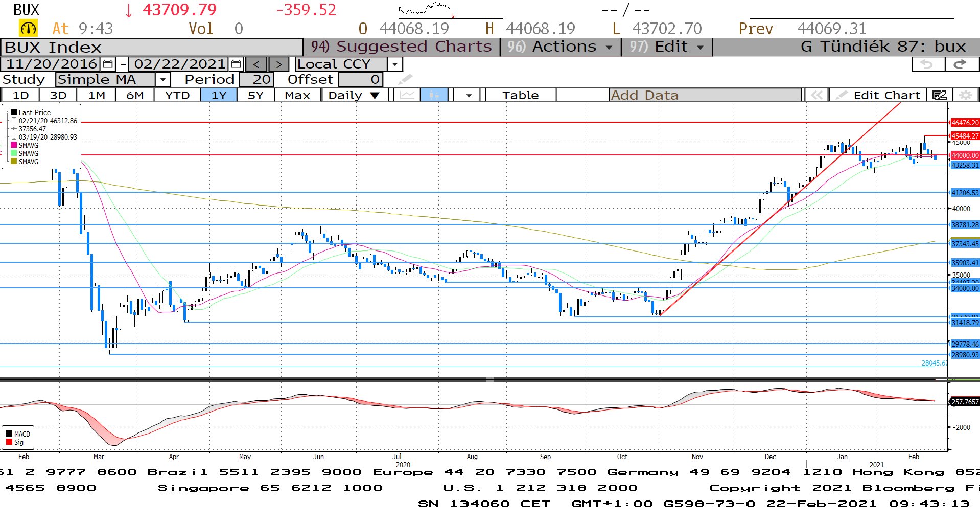Click the 41206.53 blue level label
The image size is (980, 524).
click(965, 193)
